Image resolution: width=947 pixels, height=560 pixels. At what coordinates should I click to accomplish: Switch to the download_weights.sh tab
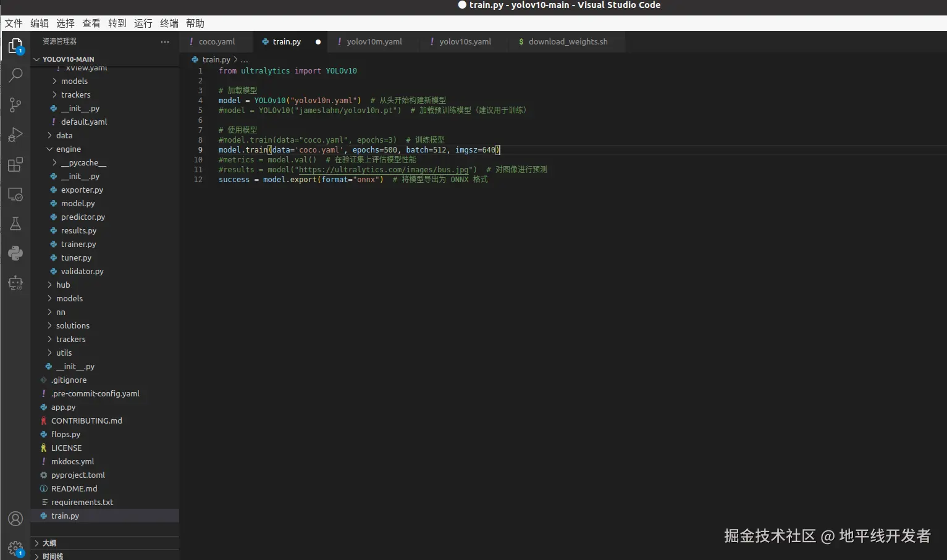tap(567, 42)
